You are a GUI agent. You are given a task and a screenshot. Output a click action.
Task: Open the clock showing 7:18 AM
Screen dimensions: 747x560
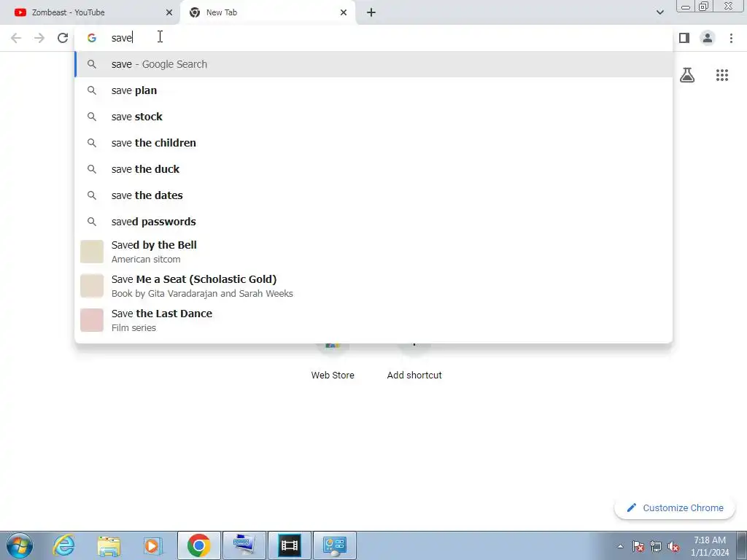click(x=710, y=546)
